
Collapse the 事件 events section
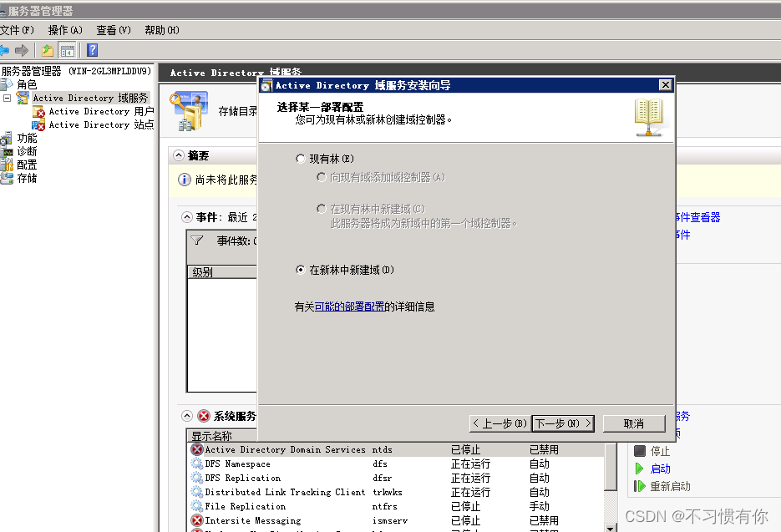pos(187,217)
